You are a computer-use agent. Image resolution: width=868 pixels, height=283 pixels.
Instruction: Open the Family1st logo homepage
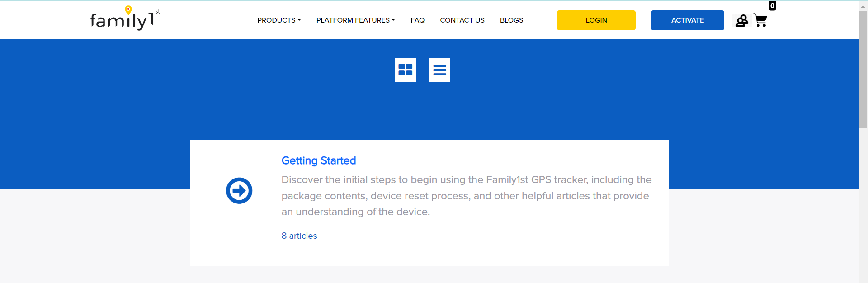[x=125, y=18]
